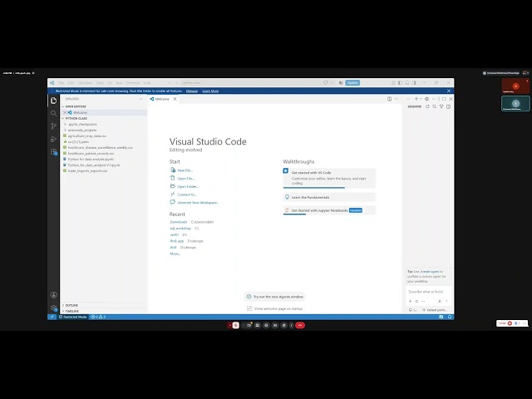Click the Open File... link
Viewport: 532px width, 399px height.
click(x=186, y=178)
